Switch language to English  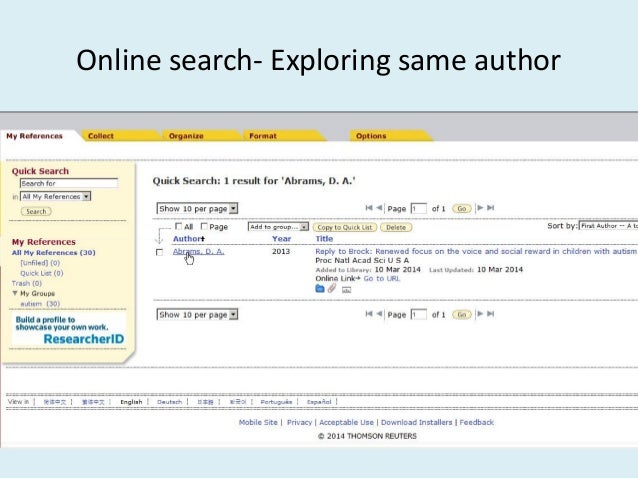pos(131,402)
